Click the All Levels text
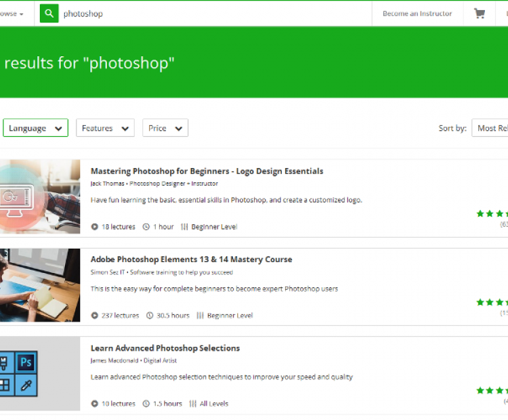Image resolution: width=508 pixels, height=420 pixels. [x=214, y=404]
